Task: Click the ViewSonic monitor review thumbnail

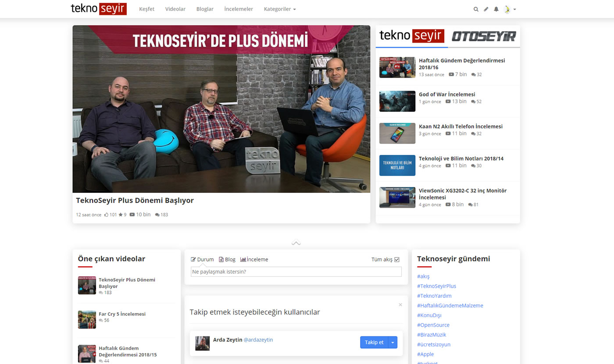Action: (x=397, y=198)
